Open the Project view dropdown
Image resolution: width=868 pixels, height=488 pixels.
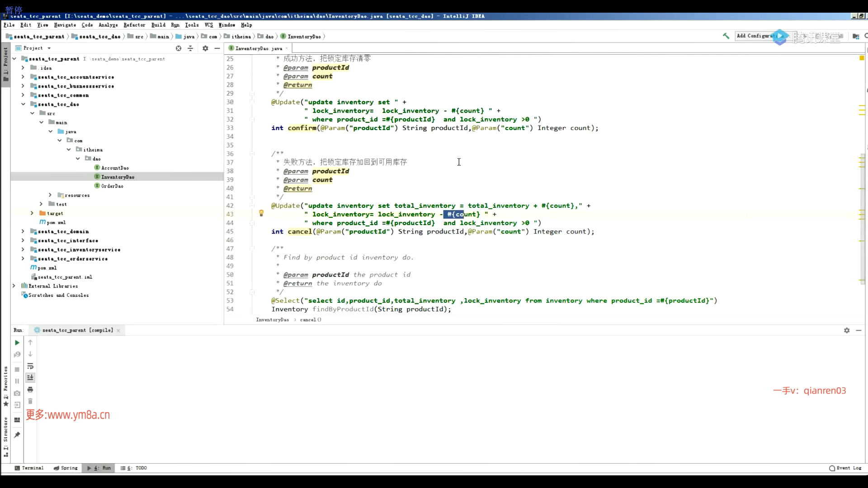click(x=49, y=48)
